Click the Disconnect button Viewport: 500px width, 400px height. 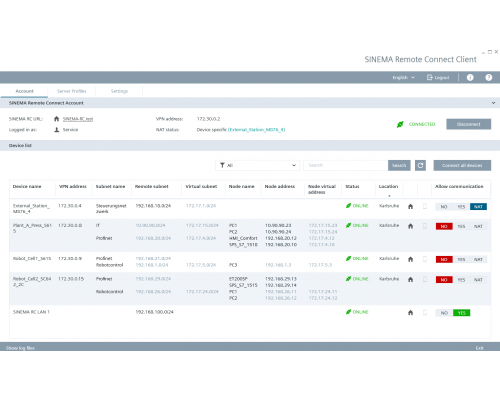pyautogui.click(x=469, y=124)
